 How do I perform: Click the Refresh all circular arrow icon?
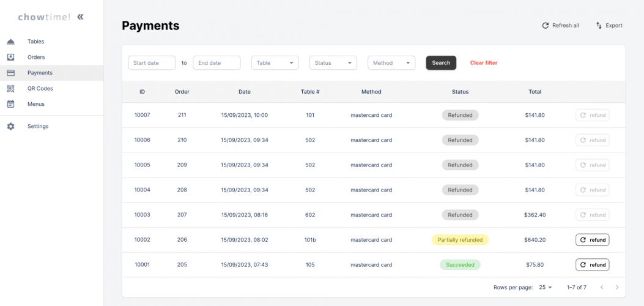(546, 26)
